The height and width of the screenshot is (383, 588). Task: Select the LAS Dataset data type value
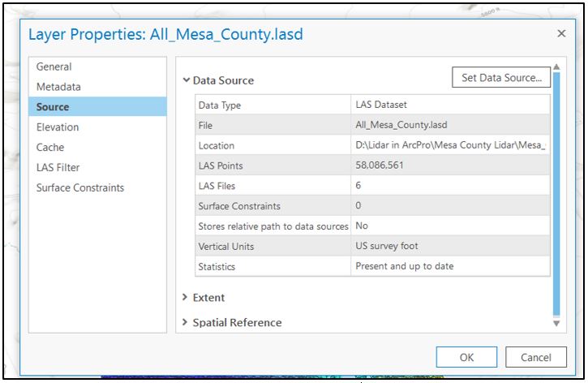pos(450,105)
